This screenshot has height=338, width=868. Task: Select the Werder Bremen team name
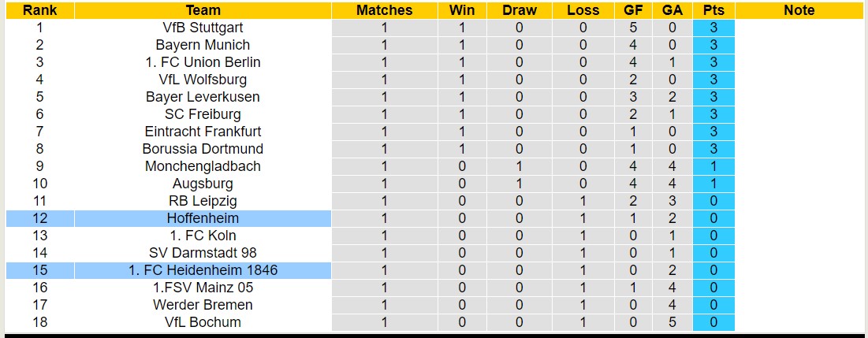(203, 305)
